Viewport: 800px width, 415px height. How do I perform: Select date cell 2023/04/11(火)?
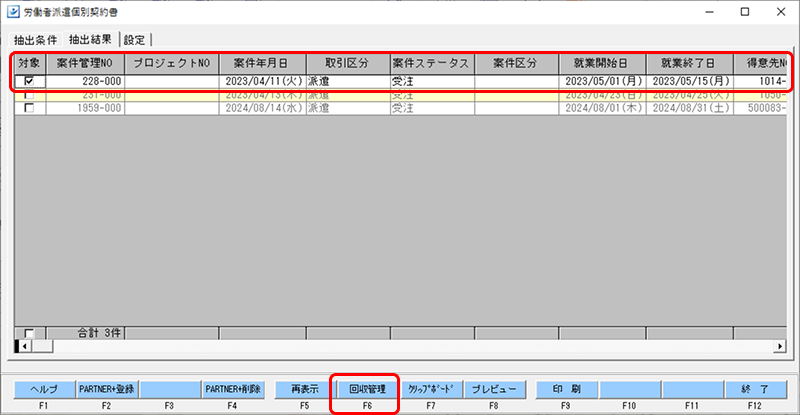point(263,81)
